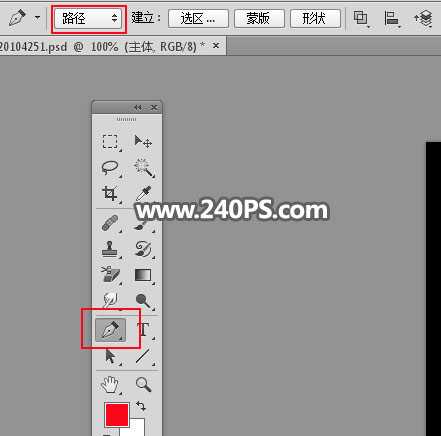Screen dimensions: 441x436
Task: Select the Horizontal Type tool
Action: tap(143, 329)
